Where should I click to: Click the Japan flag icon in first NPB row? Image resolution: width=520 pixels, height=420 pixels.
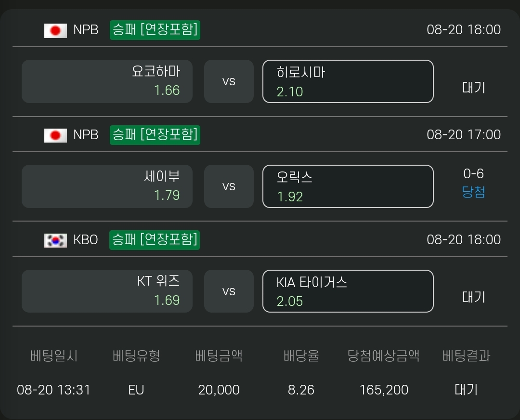pyautogui.click(x=55, y=30)
